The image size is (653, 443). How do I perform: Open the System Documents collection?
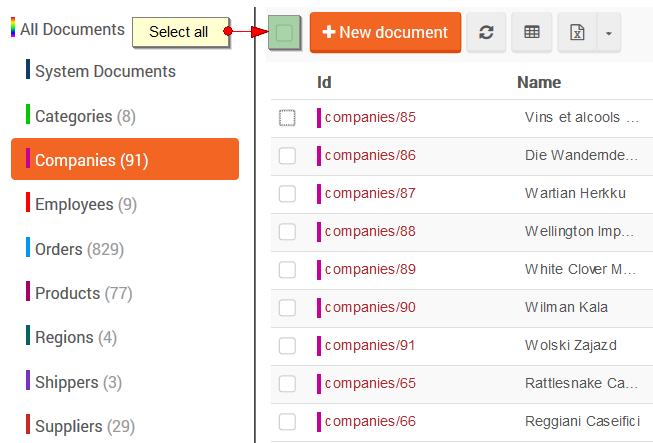[101, 71]
